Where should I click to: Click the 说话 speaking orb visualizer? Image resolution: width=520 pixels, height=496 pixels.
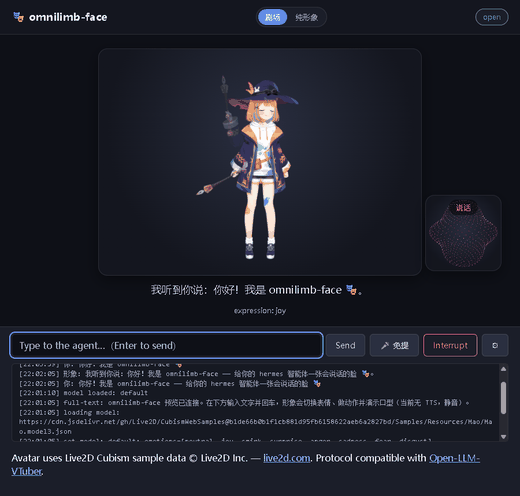click(463, 233)
